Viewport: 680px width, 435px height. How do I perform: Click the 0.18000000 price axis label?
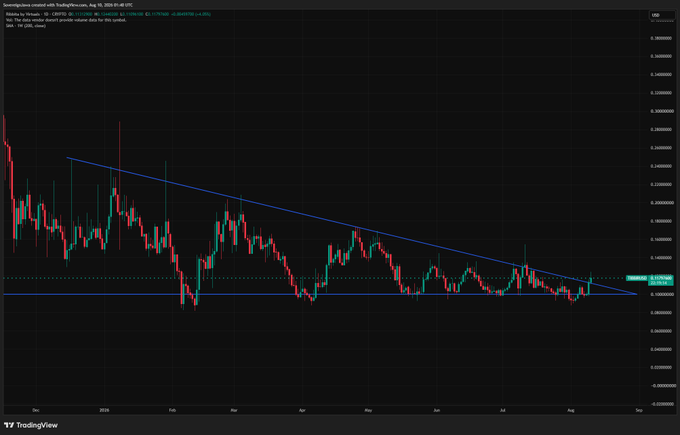tap(661, 221)
